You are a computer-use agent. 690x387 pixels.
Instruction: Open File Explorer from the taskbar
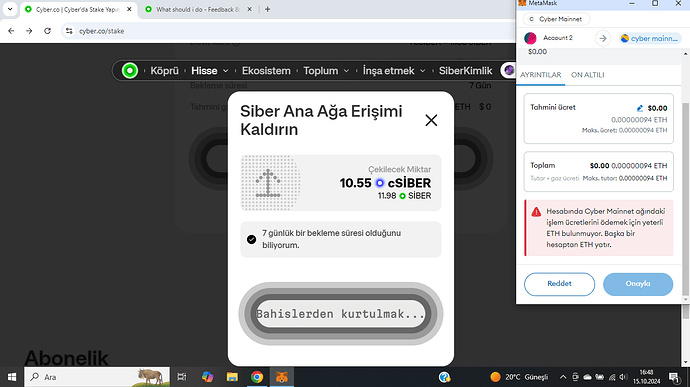[232, 377]
